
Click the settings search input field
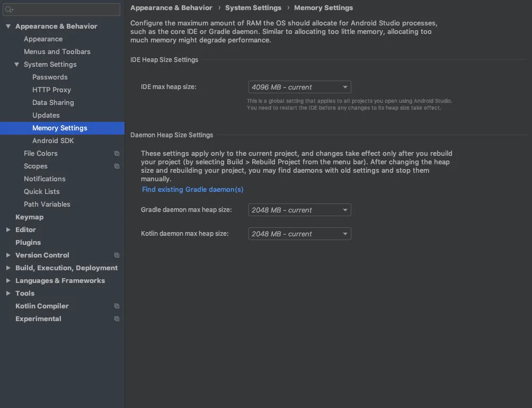pyautogui.click(x=66, y=10)
